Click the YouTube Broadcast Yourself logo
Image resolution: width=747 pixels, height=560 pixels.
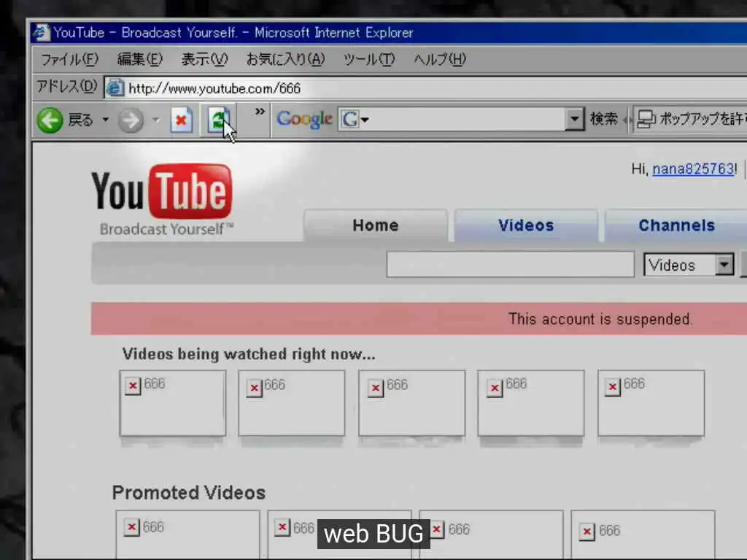click(162, 200)
